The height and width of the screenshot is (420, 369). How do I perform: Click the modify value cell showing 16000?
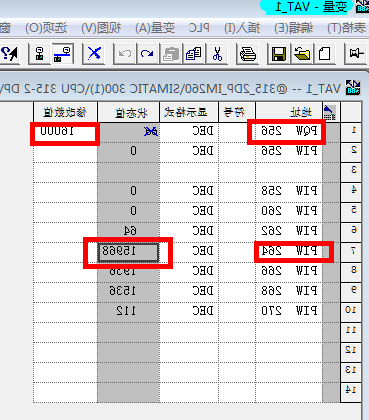coord(65,132)
